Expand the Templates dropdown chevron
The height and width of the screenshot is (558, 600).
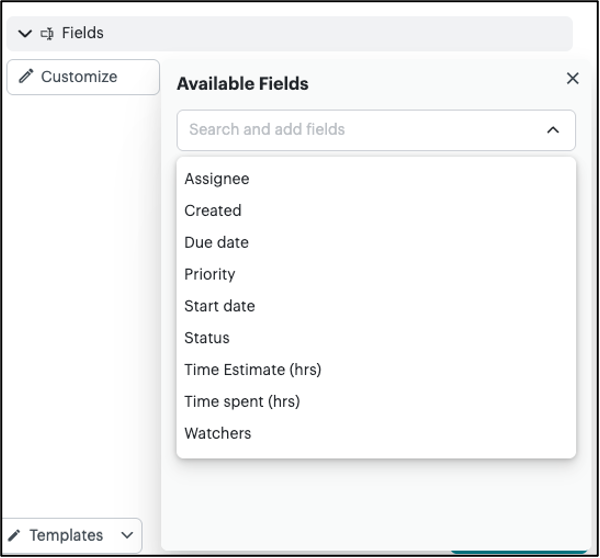127,536
